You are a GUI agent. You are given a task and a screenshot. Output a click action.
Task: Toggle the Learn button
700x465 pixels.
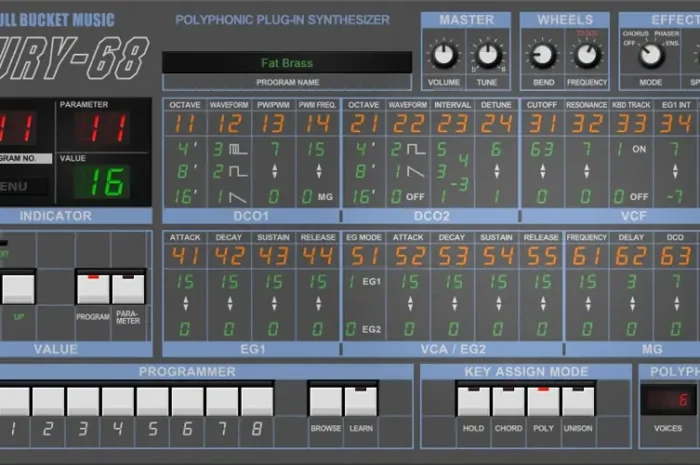click(x=361, y=401)
